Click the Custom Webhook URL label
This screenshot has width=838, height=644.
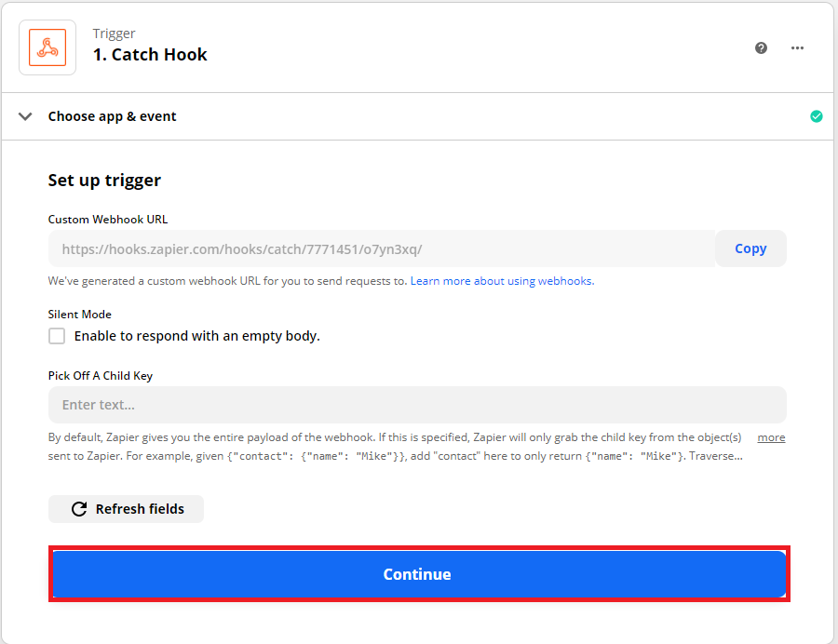(108, 220)
